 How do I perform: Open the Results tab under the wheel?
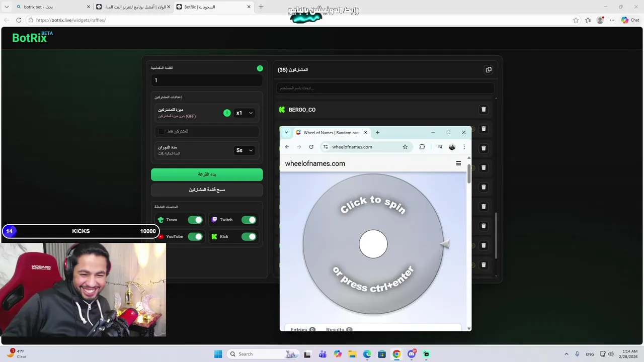pyautogui.click(x=339, y=330)
